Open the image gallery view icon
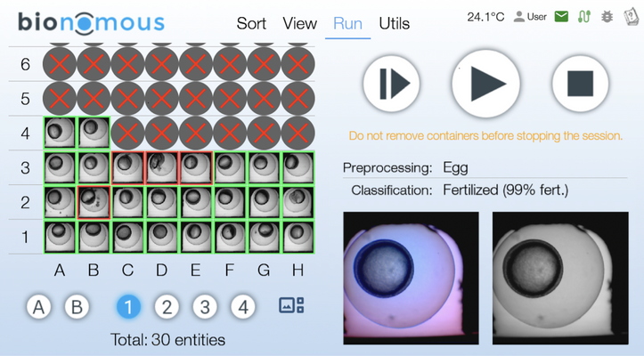644x356 pixels. [291, 305]
